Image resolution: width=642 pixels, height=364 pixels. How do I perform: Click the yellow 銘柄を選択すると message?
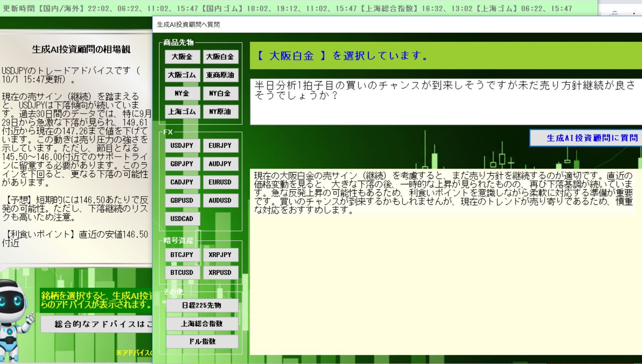[96, 300]
